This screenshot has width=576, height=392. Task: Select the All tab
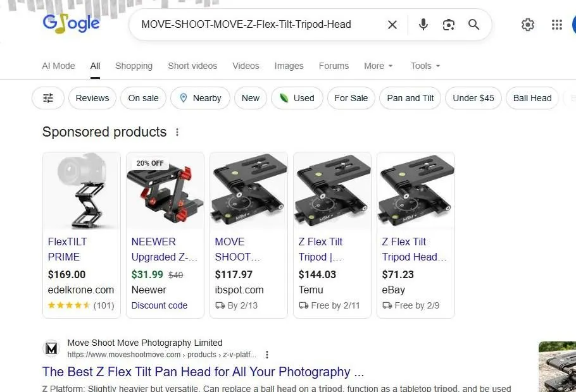[95, 66]
